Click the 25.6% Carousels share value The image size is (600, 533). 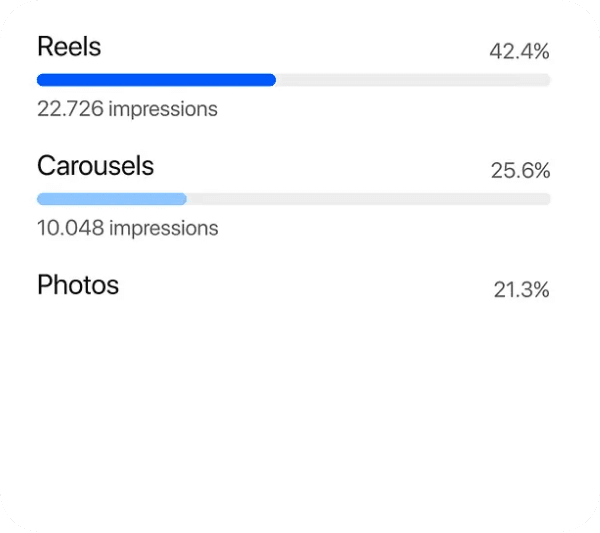click(x=520, y=171)
